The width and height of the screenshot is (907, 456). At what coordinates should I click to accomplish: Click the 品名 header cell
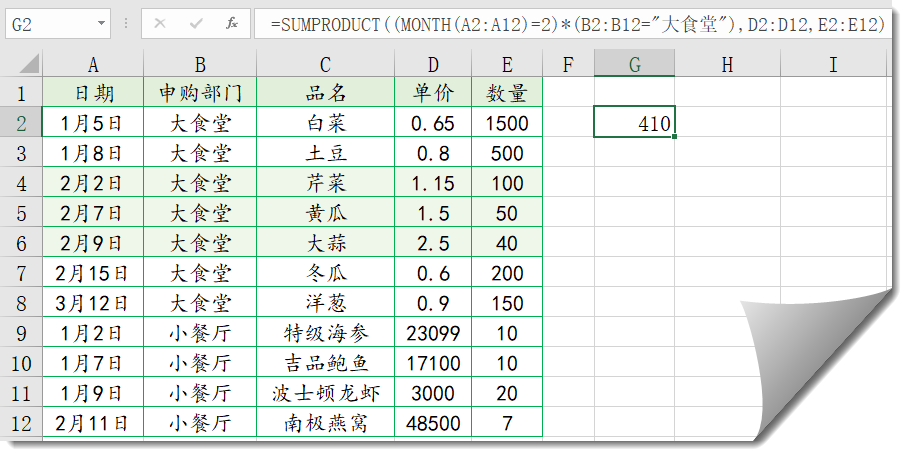coord(326,93)
